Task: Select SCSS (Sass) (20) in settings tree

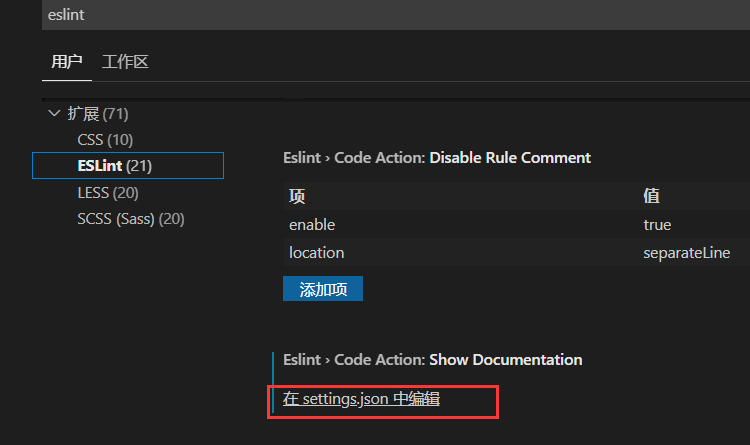Action: 131,219
